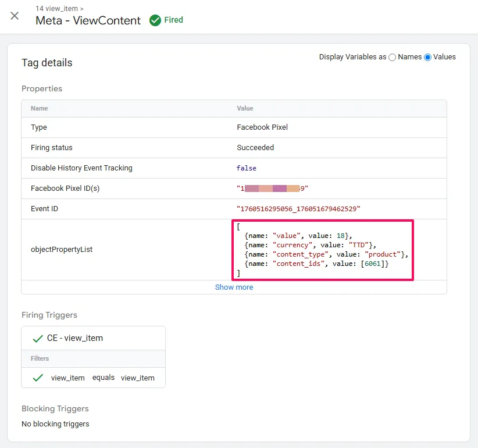
Task: Select the Names radio button
Action: [x=392, y=57]
